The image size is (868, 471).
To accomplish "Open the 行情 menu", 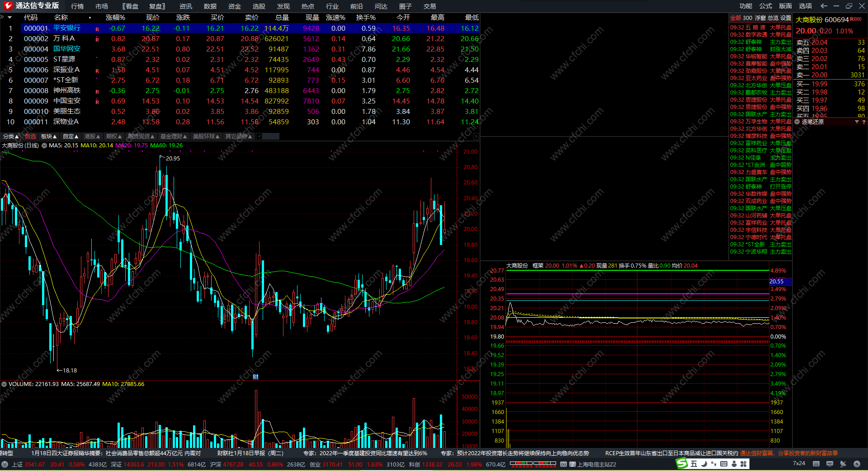I will click(77, 6).
